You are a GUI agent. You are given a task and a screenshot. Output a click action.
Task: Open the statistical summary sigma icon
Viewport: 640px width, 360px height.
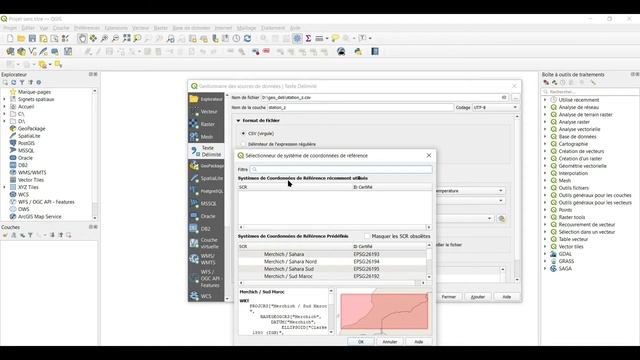pos(309,38)
